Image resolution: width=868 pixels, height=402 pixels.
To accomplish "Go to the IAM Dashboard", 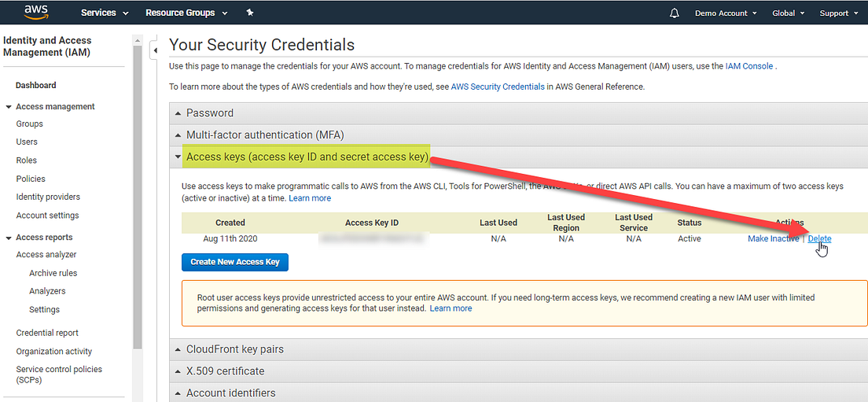I will [36, 85].
